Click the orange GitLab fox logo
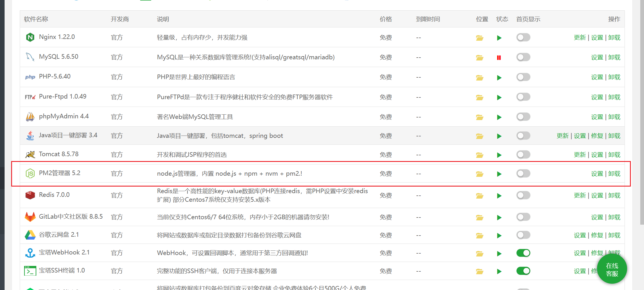 coord(30,217)
